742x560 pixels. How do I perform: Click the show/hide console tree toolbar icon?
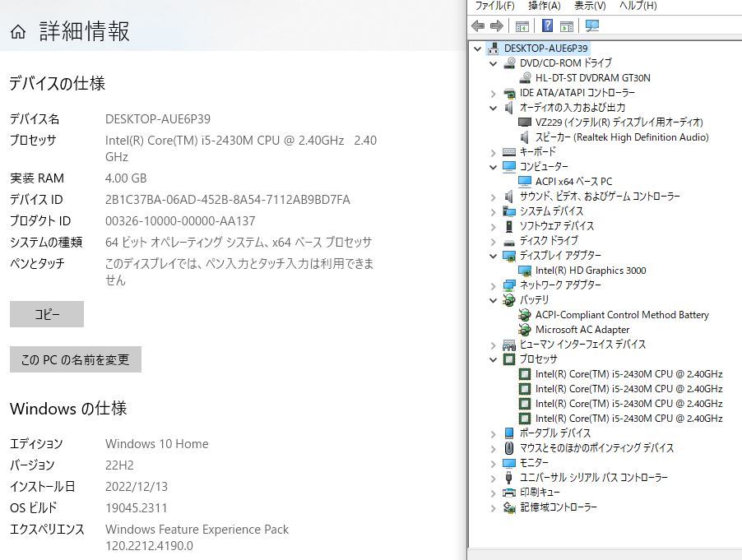tap(522, 26)
